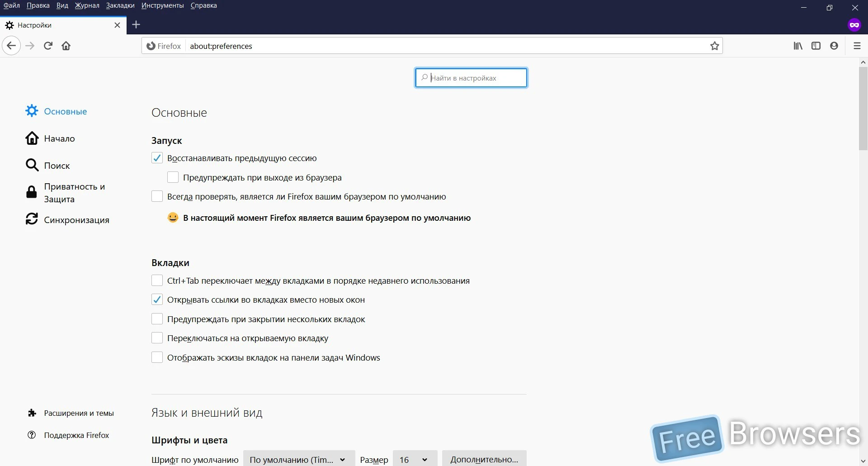Click the vertical scrollbar thumb

click(x=863, y=109)
